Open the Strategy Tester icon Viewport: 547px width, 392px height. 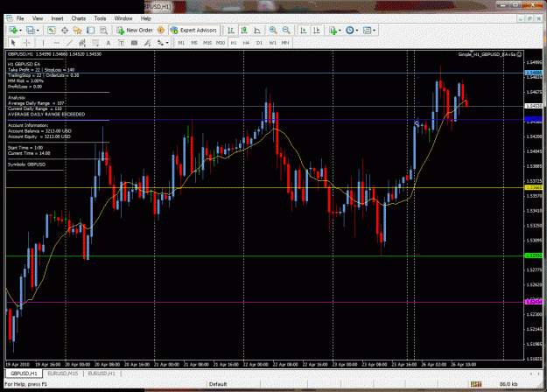tap(103, 31)
